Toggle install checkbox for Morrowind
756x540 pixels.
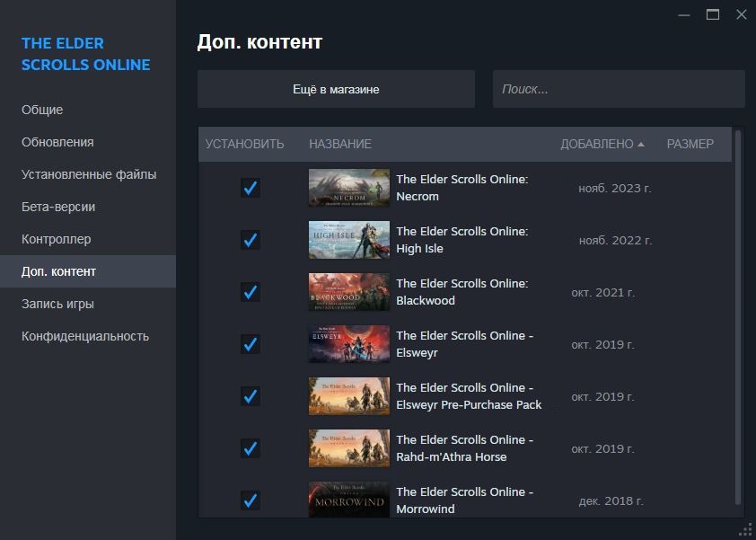(251, 500)
